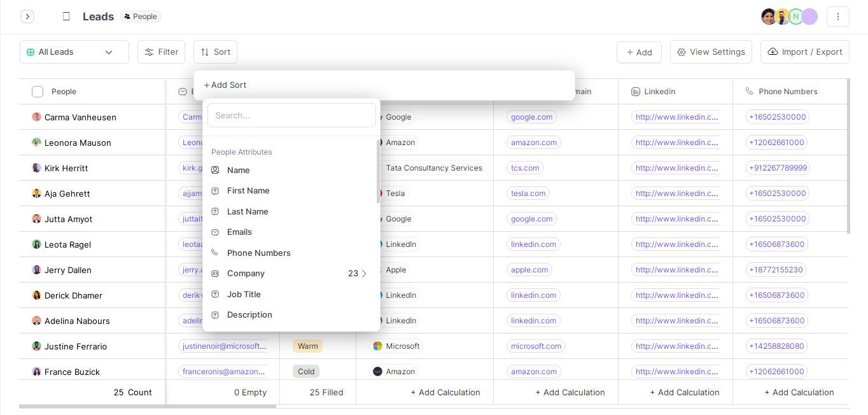Expand the Company attribute submenu
The width and height of the screenshot is (868, 415).
tap(364, 274)
